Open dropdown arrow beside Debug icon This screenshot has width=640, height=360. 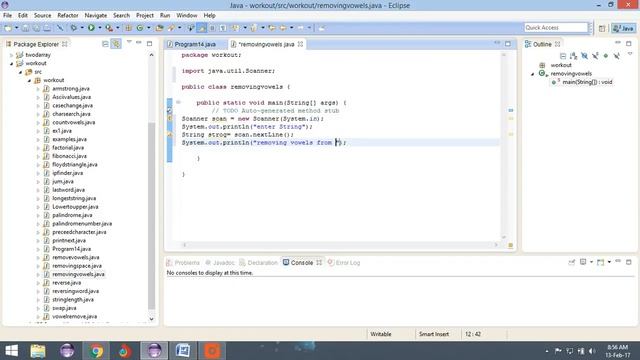(x=82, y=28)
